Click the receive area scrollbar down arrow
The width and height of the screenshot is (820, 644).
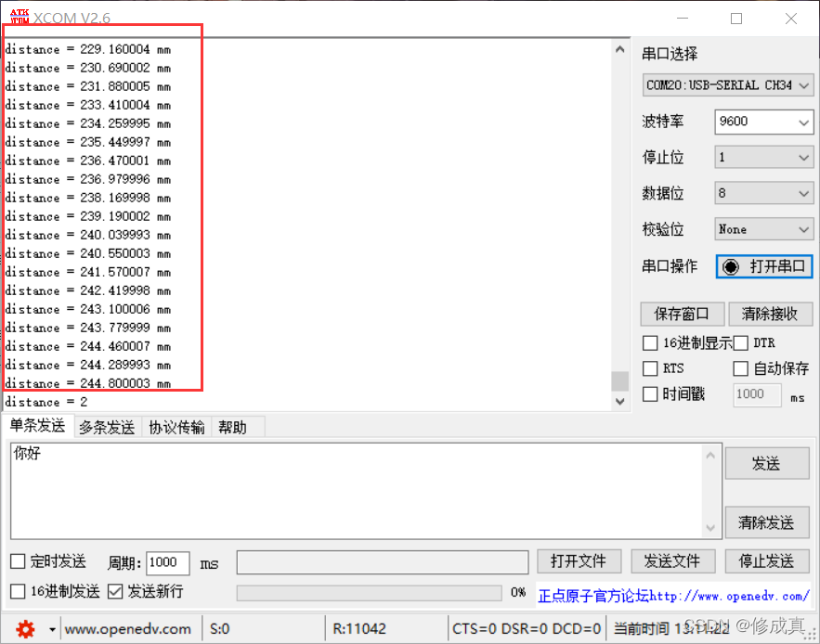click(619, 402)
